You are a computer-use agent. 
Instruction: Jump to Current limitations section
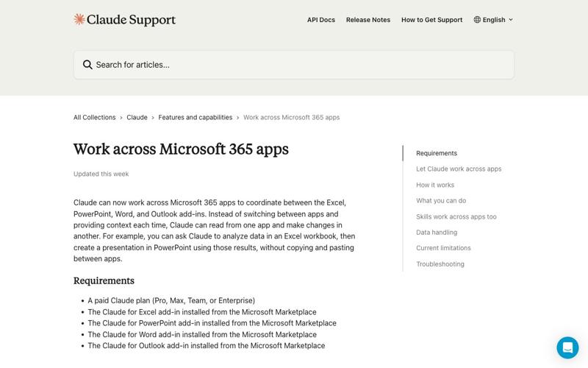[x=443, y=248]
